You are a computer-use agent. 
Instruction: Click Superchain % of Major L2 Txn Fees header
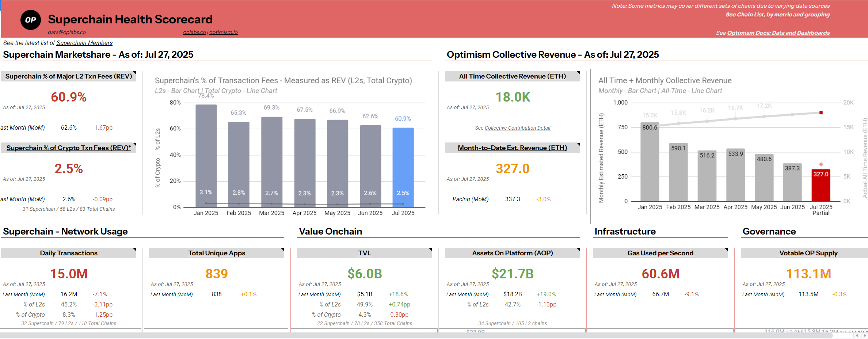pos(69,76)
